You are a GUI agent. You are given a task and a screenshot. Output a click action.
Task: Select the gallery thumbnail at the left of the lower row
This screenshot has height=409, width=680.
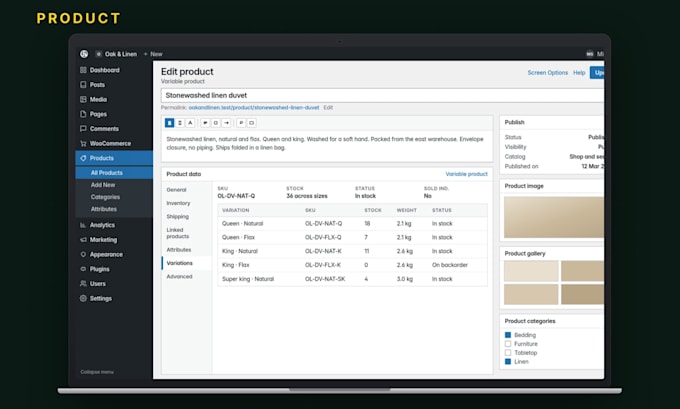click(531, 294)
